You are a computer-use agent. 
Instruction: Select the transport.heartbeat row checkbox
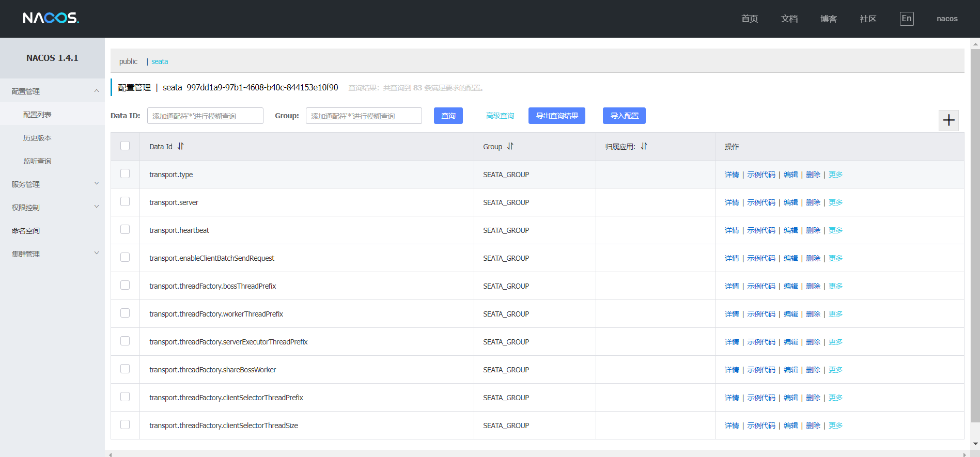point(125,229)
